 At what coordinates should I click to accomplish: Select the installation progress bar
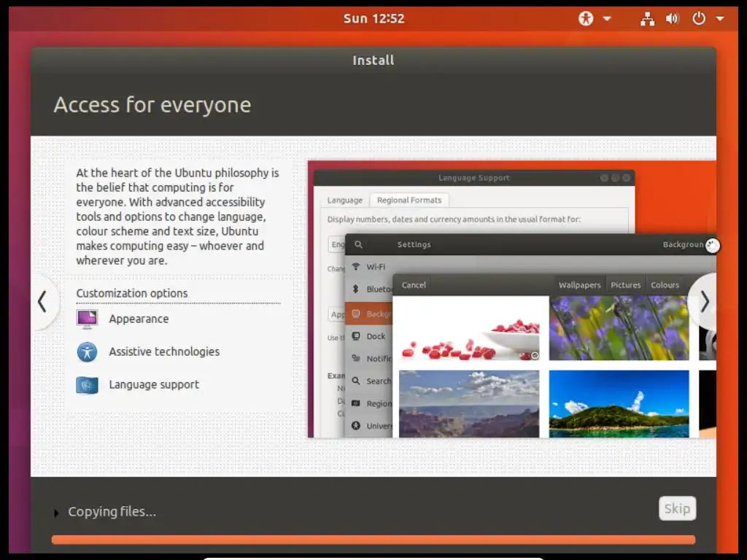pos(373,540)
